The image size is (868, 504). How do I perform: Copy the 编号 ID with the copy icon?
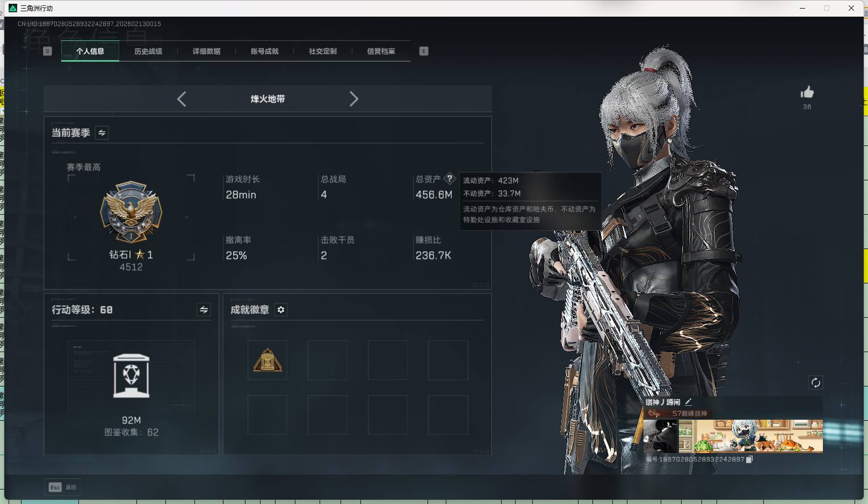749,460
